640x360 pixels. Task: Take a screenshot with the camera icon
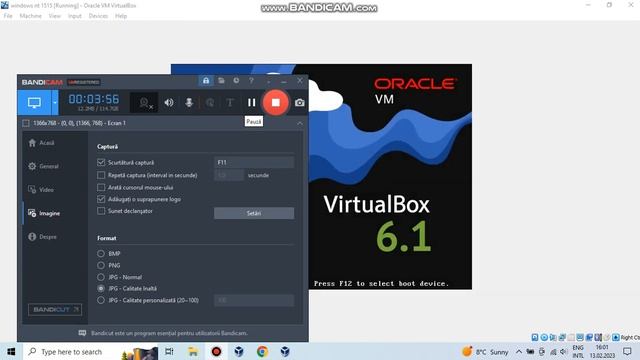(300, 102)
